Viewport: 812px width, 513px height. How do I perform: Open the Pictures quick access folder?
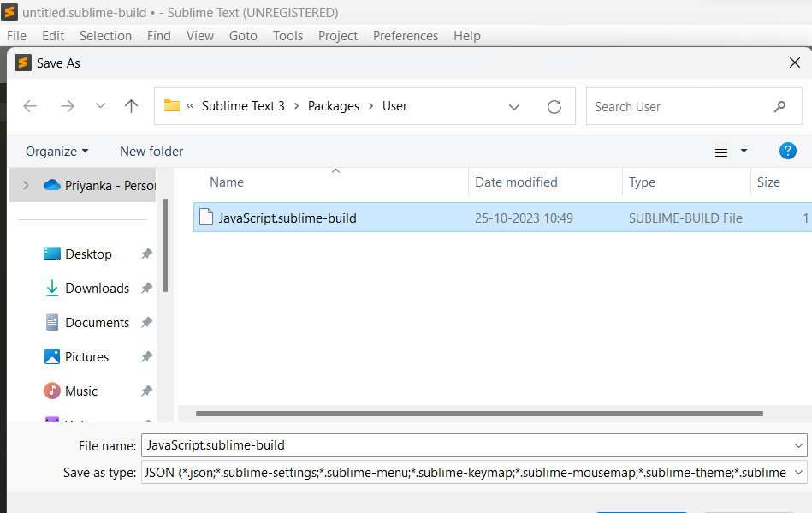(86, 357)
